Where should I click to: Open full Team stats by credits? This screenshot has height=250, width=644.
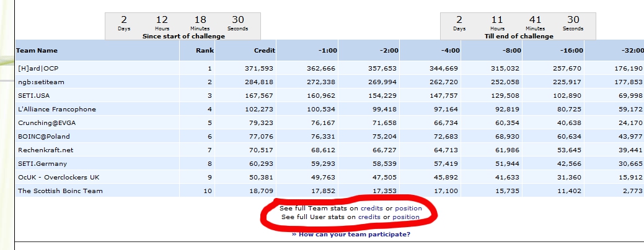point(371,208)
